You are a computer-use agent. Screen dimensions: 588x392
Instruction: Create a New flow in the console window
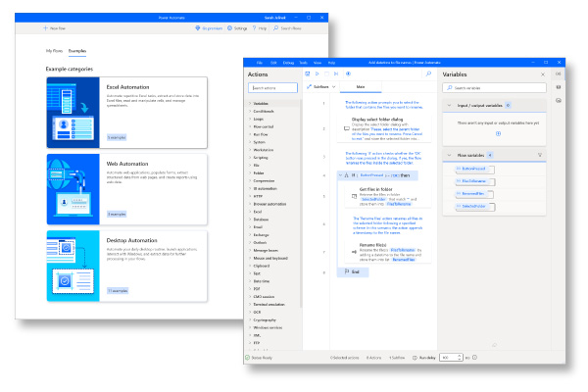(x=54, y=28)
